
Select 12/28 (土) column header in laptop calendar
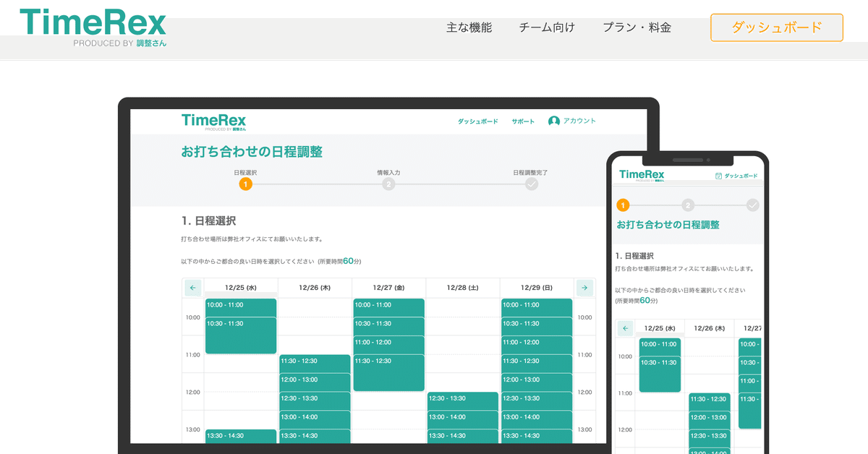click(463, 288)
